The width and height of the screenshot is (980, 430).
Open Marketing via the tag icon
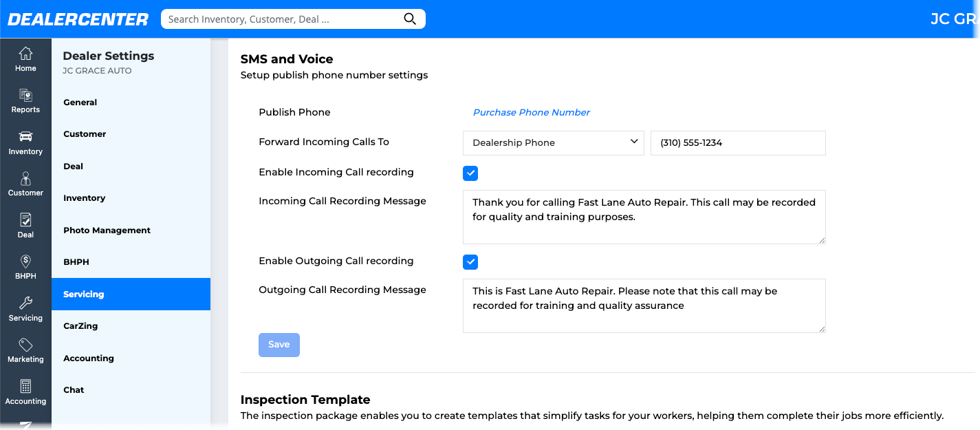click(25, 350)
